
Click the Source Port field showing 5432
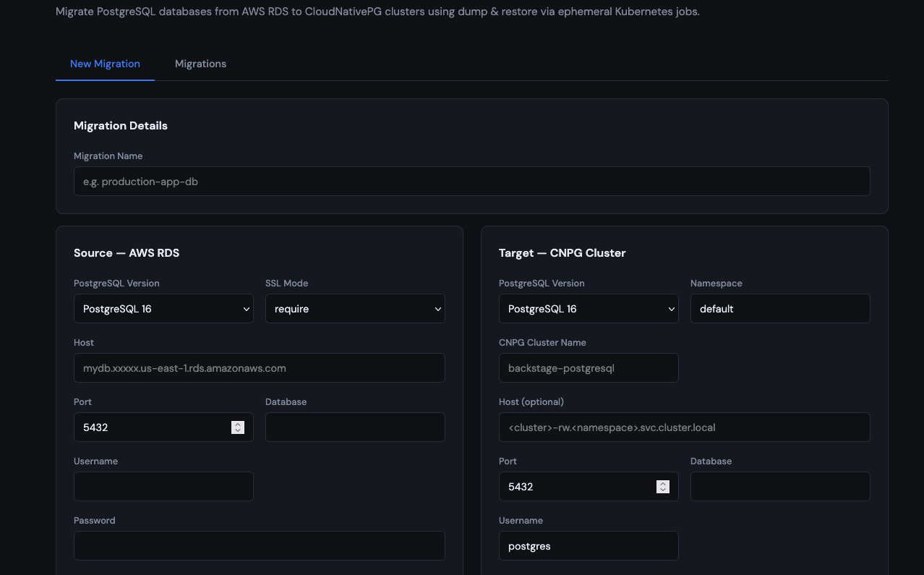[163, 427]
